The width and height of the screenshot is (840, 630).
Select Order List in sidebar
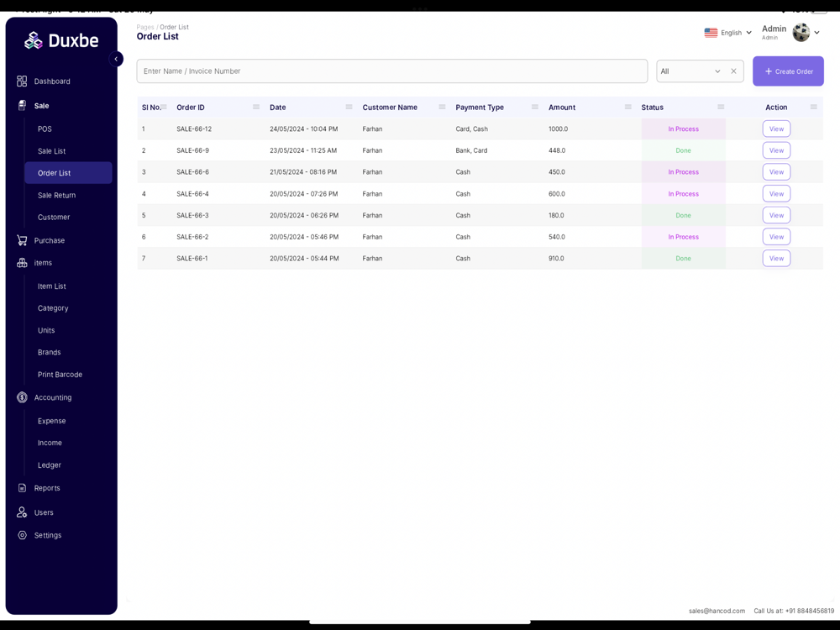point(68,173)
